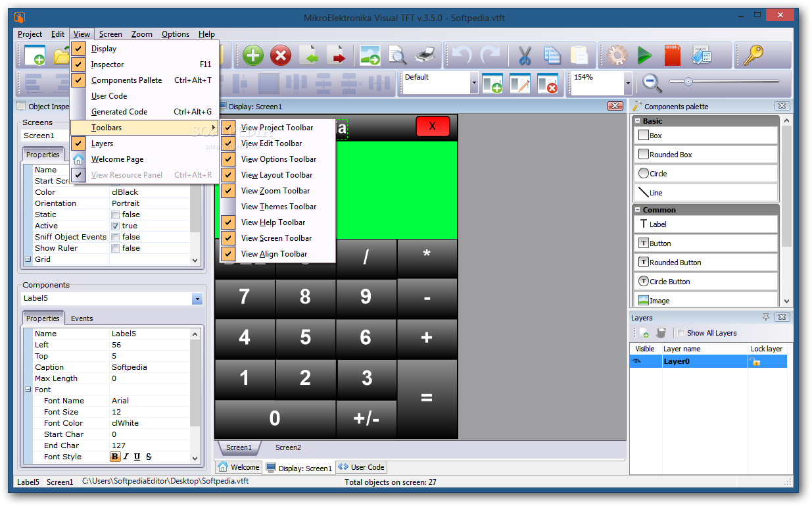Viewport: 812px width, 506px height.
Task: Enable Show All Layers checkbox
Action: pyautogui.click(x=681, y=333)
